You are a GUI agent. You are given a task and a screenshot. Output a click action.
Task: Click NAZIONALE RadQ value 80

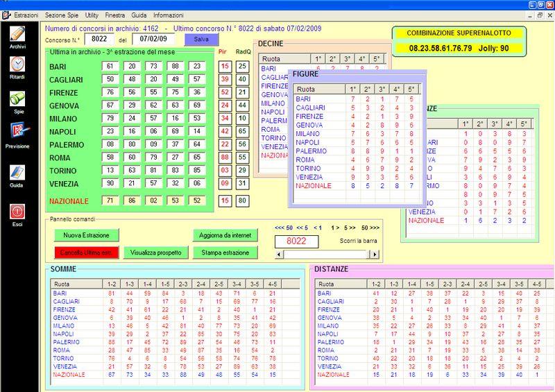pyautogui.click(x=242, y=201)
